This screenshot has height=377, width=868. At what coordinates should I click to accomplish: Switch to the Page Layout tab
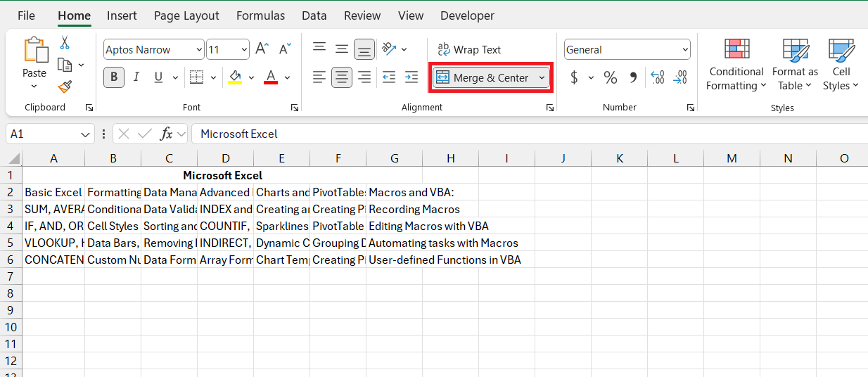tap(186, 15)
